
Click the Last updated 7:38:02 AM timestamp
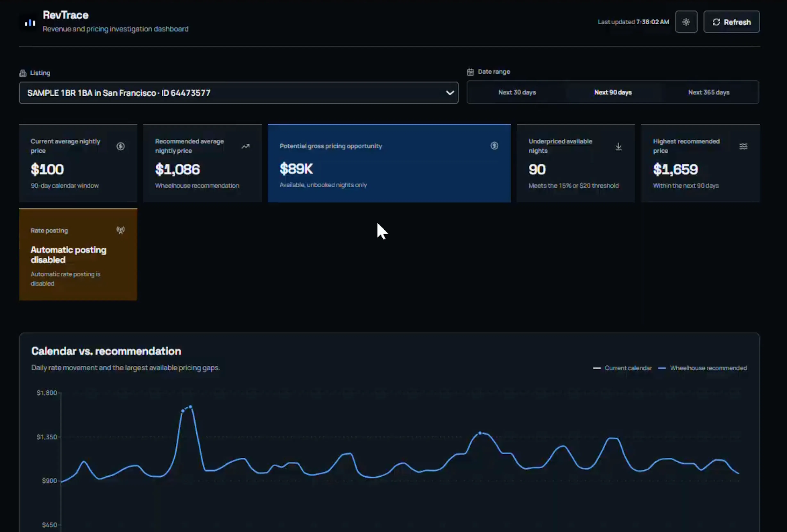633,22
